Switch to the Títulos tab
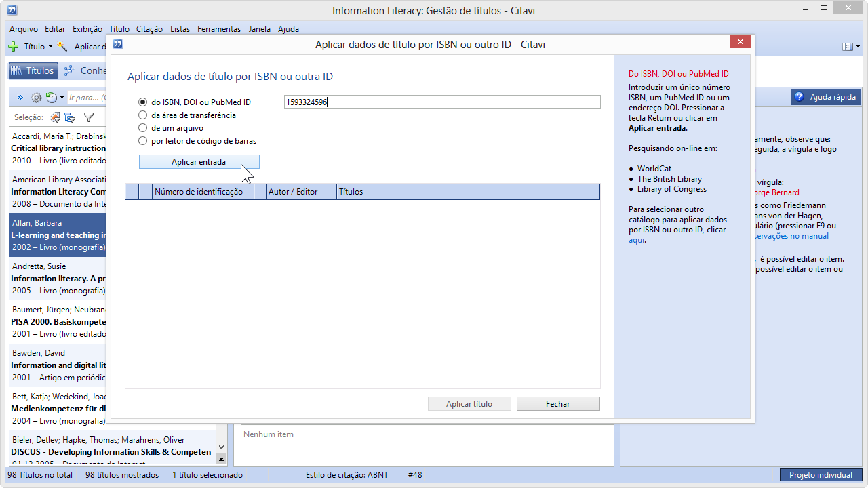Image resolution: width=868 pixels, height=488 pixels. 33,70
